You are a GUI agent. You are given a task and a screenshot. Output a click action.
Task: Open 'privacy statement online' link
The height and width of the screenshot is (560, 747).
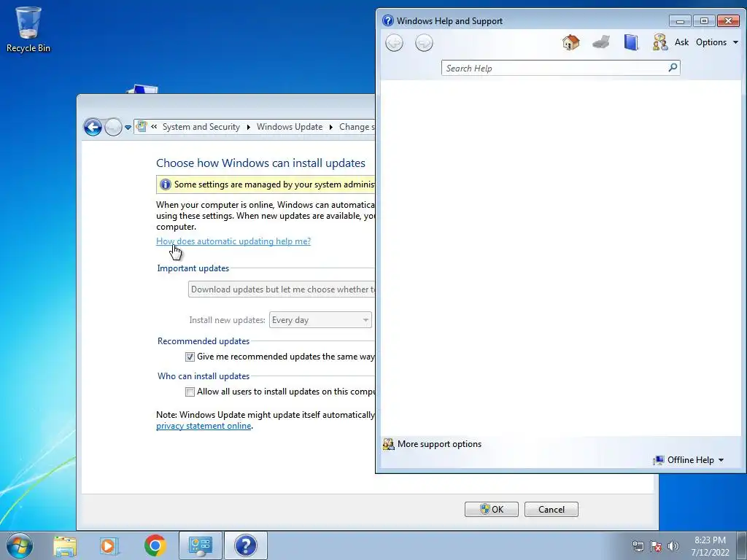pos(204,426)
